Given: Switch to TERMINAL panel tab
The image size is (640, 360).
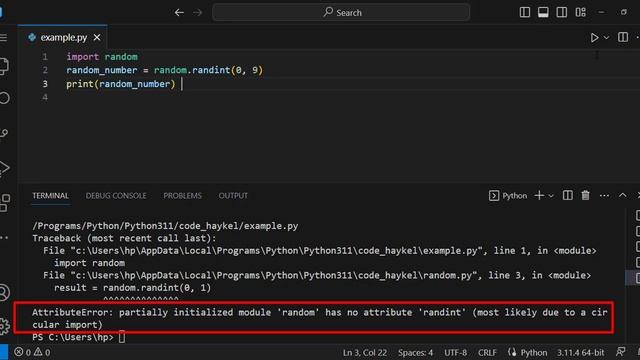Looking at the screenshot, I should pyautogui.click(x=51, y=196).
